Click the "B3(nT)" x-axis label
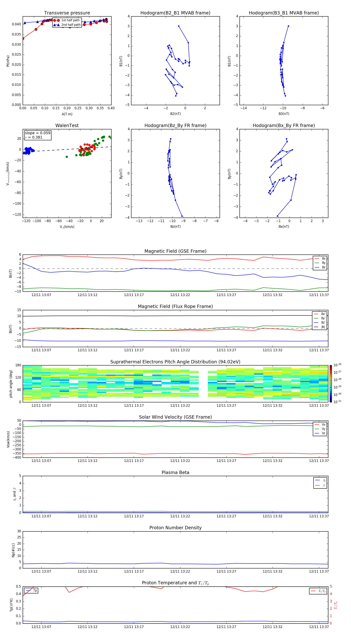Screen dimensions: 351x644 click(284, 114)
